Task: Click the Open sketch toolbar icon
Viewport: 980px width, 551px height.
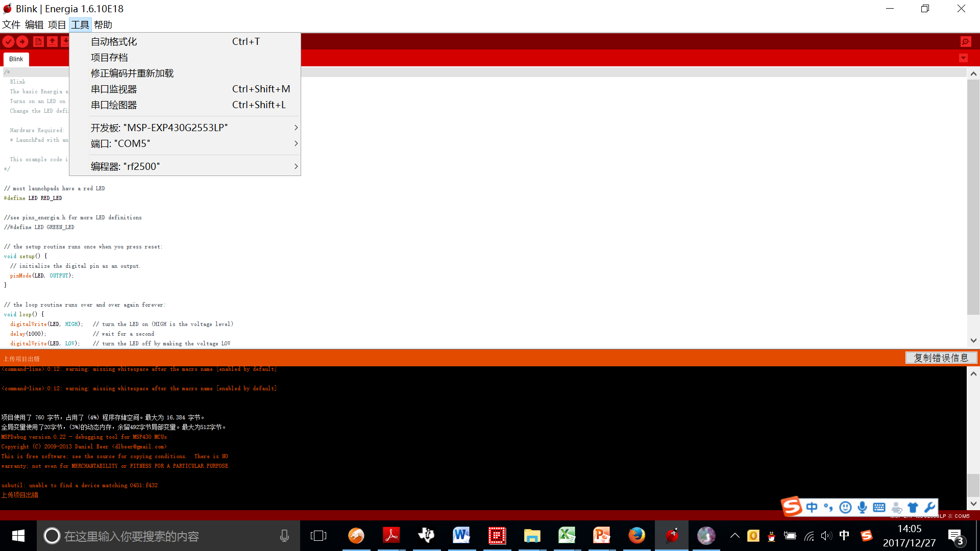Action: [x=52, y=42]
